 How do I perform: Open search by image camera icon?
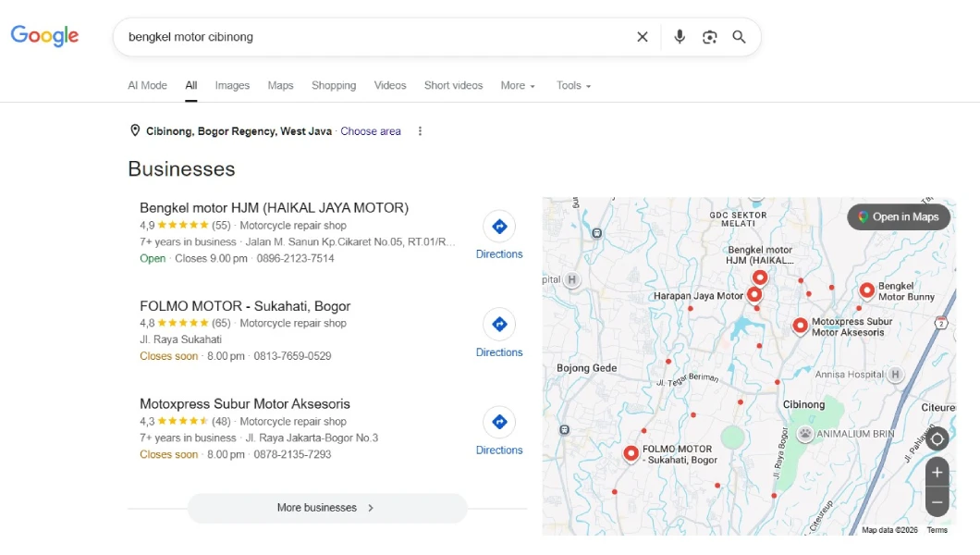point(709,37)
